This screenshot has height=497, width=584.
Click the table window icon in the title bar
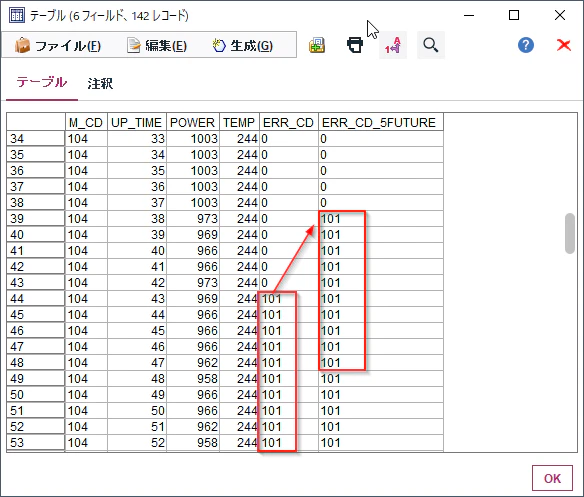[x=17, y=15]
